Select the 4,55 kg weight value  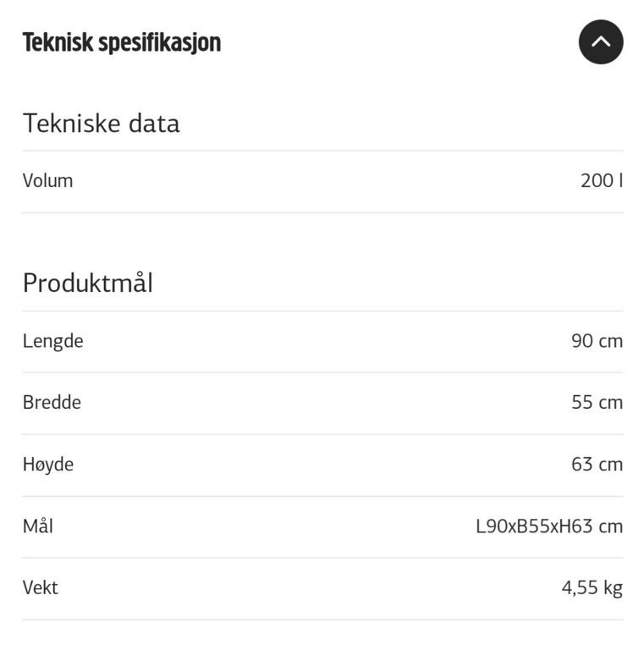592,589
